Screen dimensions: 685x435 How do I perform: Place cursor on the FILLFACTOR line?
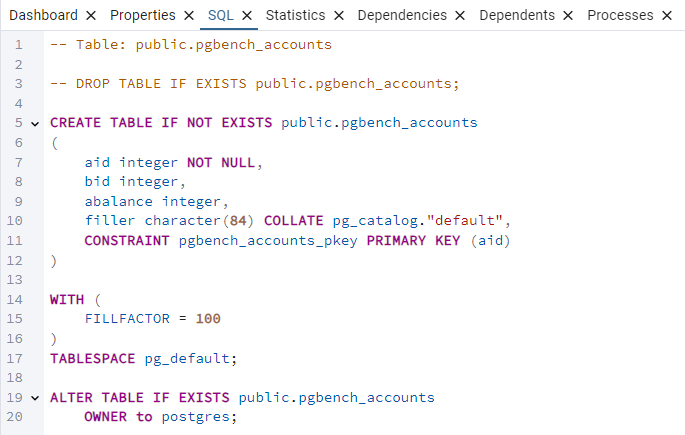coord(152,319)
